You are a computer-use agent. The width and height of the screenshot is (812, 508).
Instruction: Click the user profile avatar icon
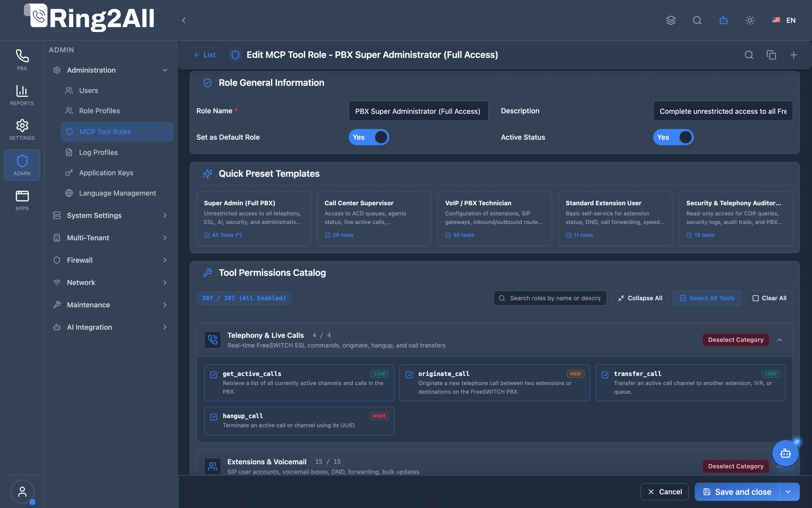22,492
